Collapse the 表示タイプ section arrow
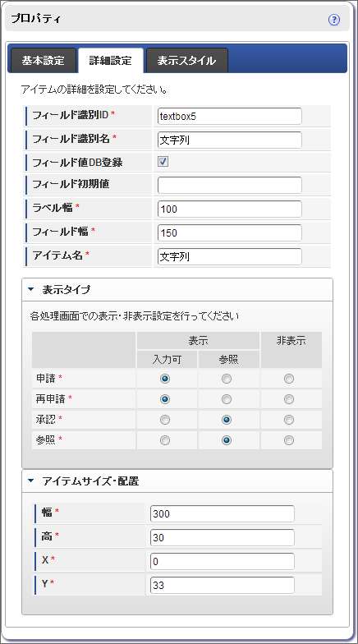 [31, 289]
